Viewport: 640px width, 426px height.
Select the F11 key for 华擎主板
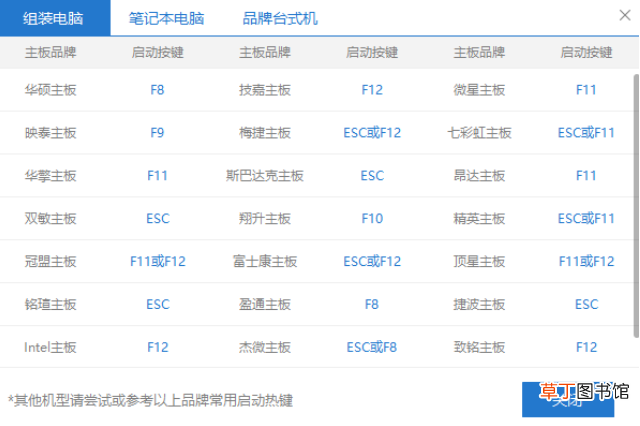[x=157, y=175]
